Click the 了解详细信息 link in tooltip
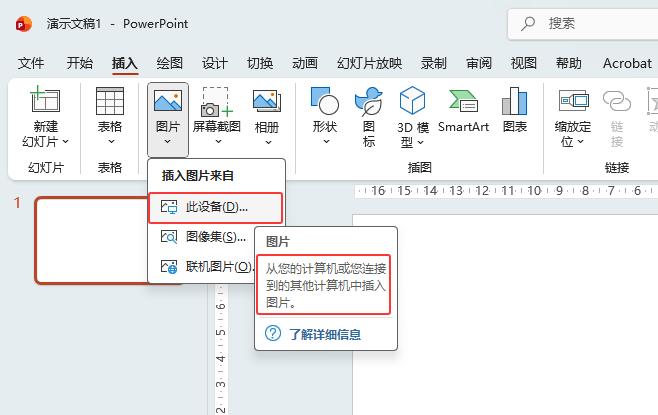This screenshot has height=415, width=658. 325,334
